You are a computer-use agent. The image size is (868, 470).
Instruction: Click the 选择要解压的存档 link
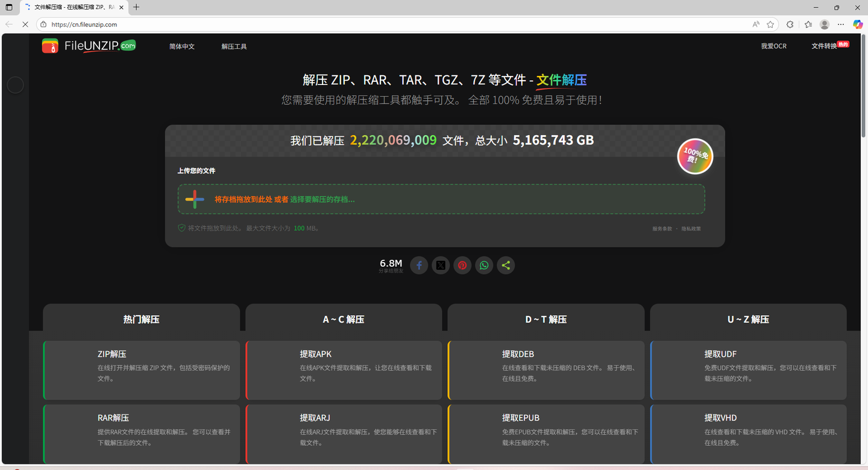[322, 199]
